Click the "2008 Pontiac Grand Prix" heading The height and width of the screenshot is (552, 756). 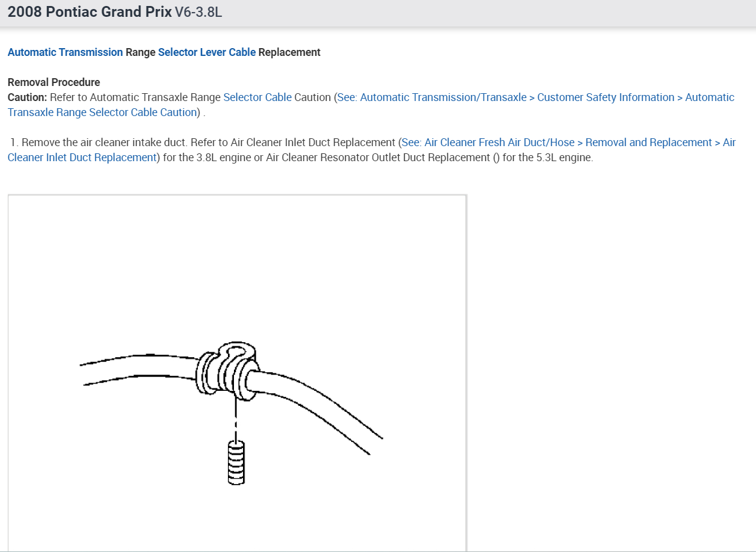click(x=90, y=12)
